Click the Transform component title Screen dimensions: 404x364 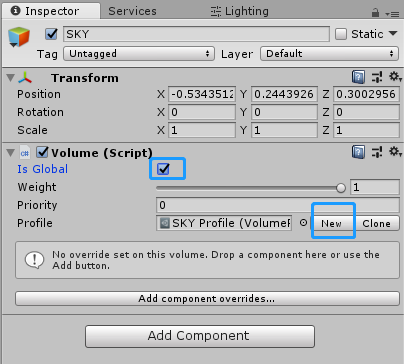tap(85, 78)
